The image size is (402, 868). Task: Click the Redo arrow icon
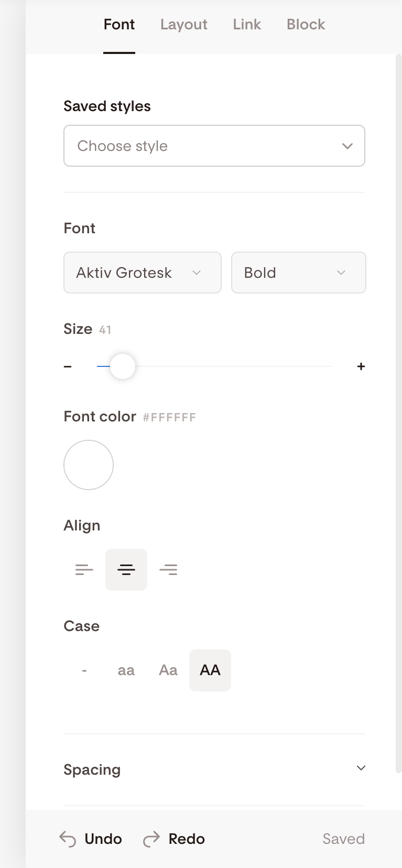(151, 839)
